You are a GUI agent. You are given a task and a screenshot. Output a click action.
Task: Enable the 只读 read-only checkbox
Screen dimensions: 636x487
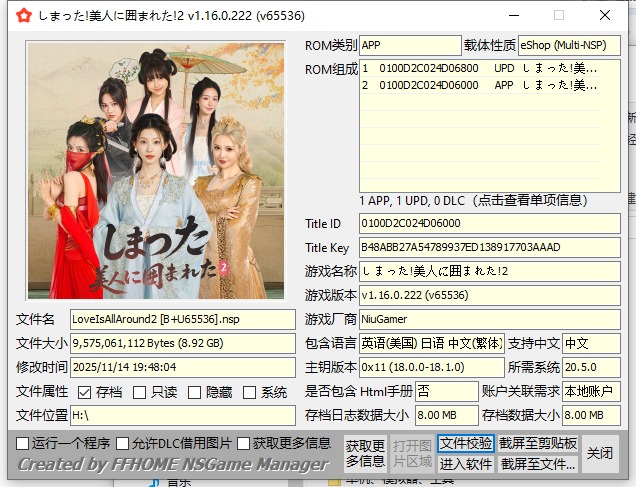pos(140,392)
